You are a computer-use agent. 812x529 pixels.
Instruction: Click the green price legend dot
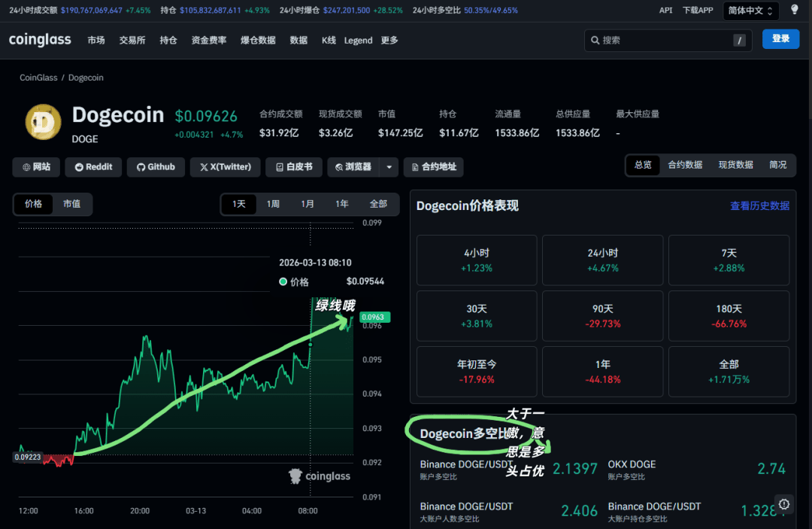[283, 281]
